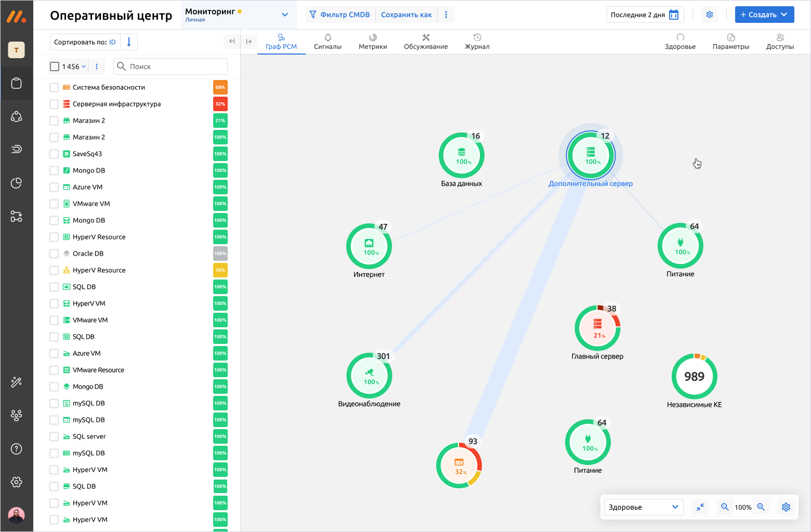Viewport: 811px width, 532px height.
Task: Click the Сохранить как button
Action: [x=407, y=15]
